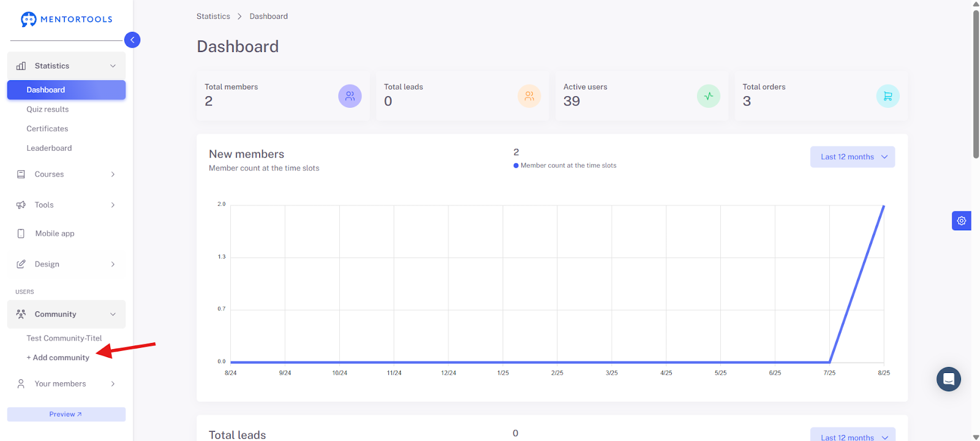
Task: Click the Active users green pulse icon
Action: point(709,96)
